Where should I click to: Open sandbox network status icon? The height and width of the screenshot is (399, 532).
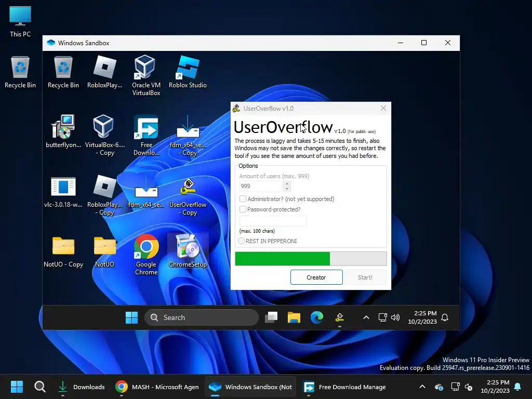coord(383,317)
